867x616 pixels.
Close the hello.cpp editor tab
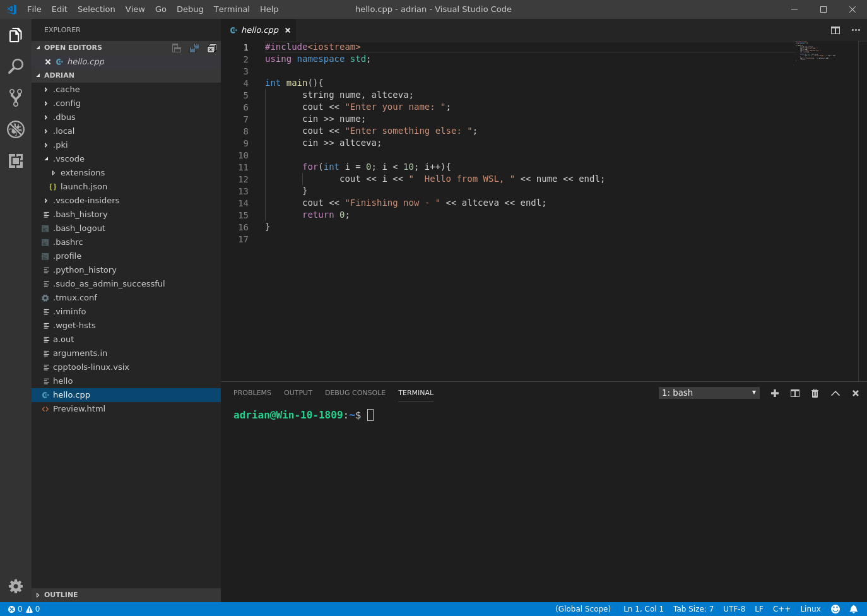click(288, 30)
